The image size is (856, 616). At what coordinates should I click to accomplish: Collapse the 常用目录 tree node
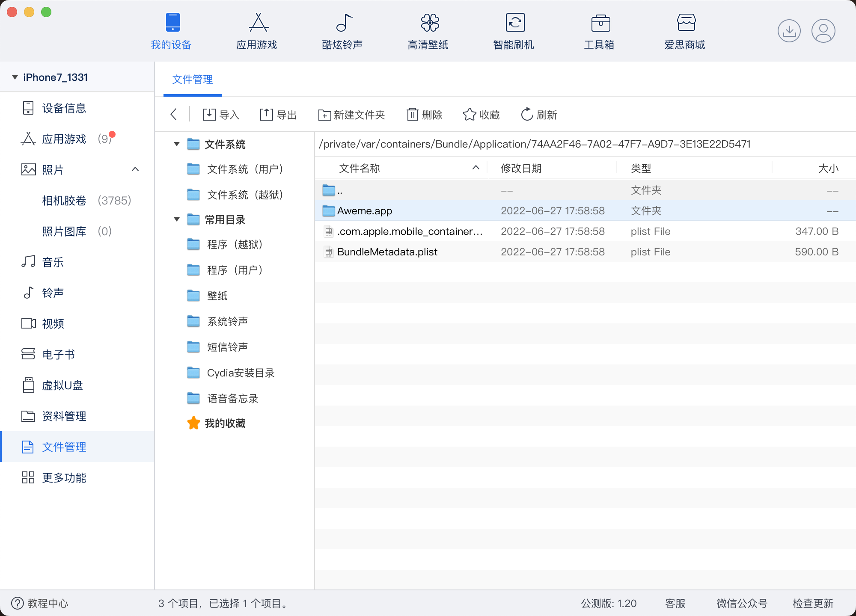[x=176, y=219]
